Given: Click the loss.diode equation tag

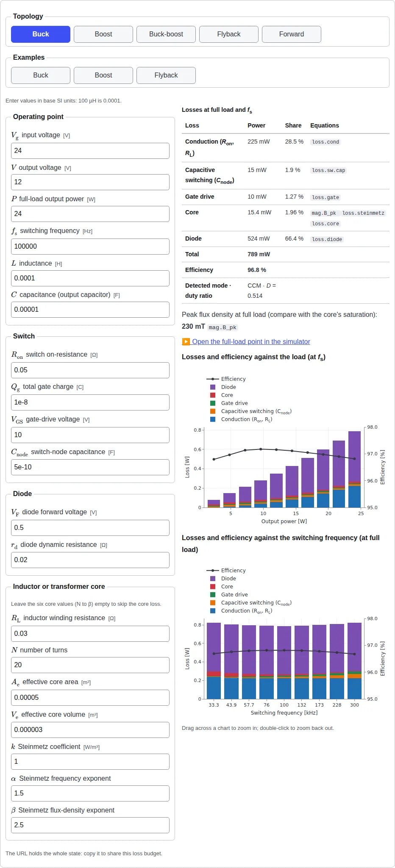Looking at the screenshot, I should (327, 239).
